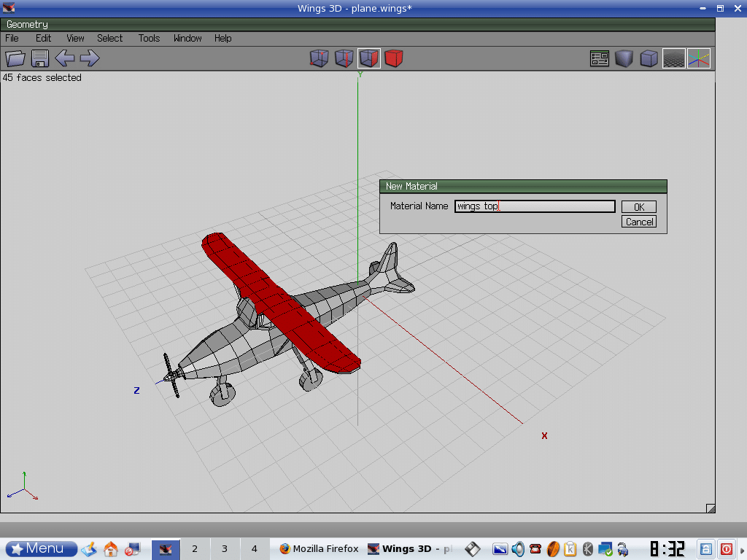Toggle orthographic/perspective view cube
This screenshot has width=747, height=560.
click(x=649, y=58)
